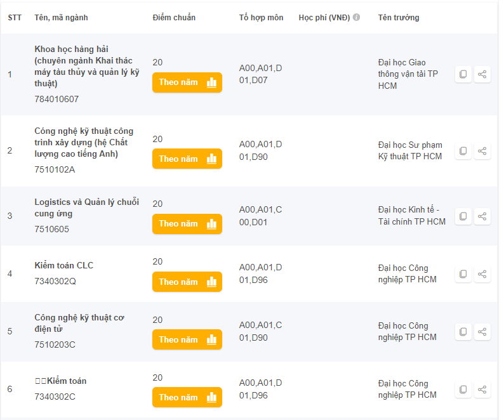The image size is (504, 420).
Task: Open Theo năm for 7340302C Kiểm toán
Action: (x=187, y=397)
